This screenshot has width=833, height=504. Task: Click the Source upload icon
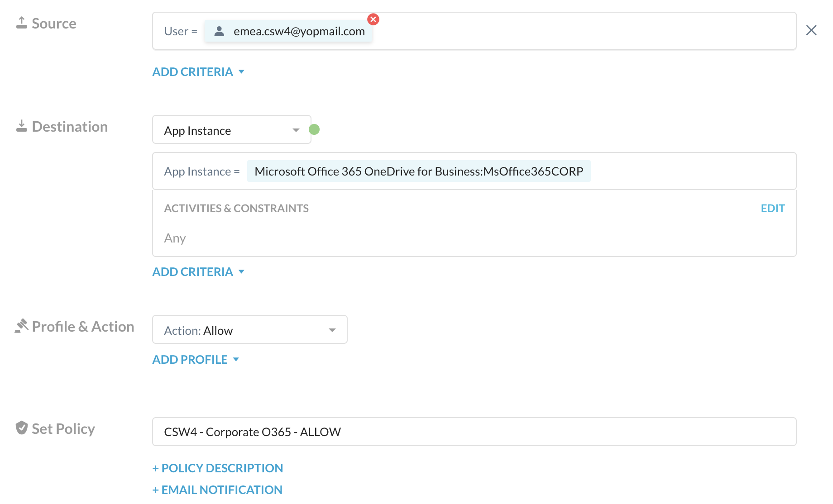22,23
